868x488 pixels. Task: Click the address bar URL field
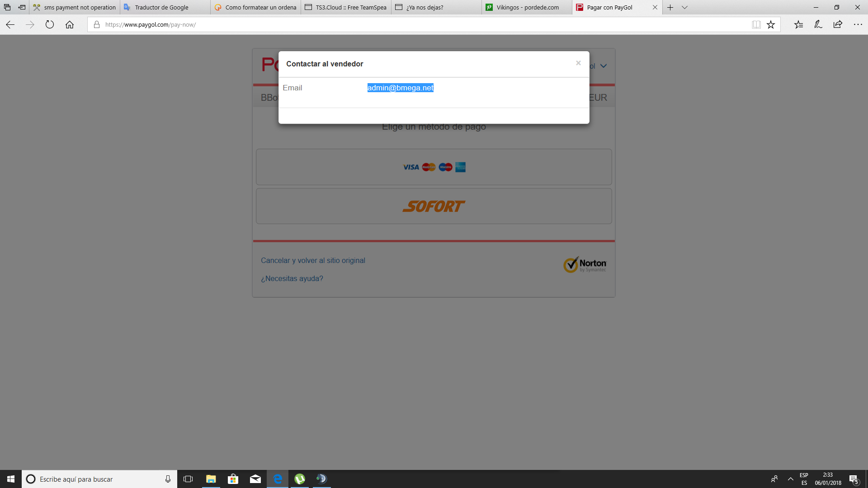click(407, 25)
